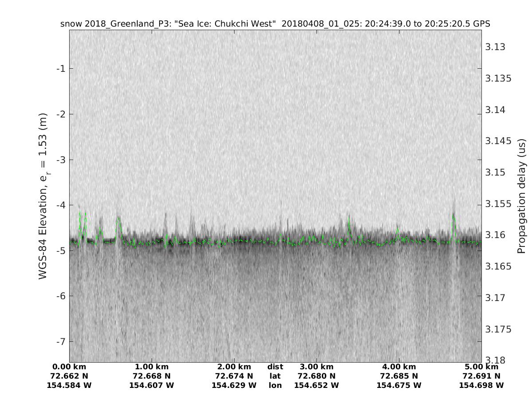Screen dimensions: 532x399
Task: Click the 'lat' legend label below the plot
Action: [275, 376]
